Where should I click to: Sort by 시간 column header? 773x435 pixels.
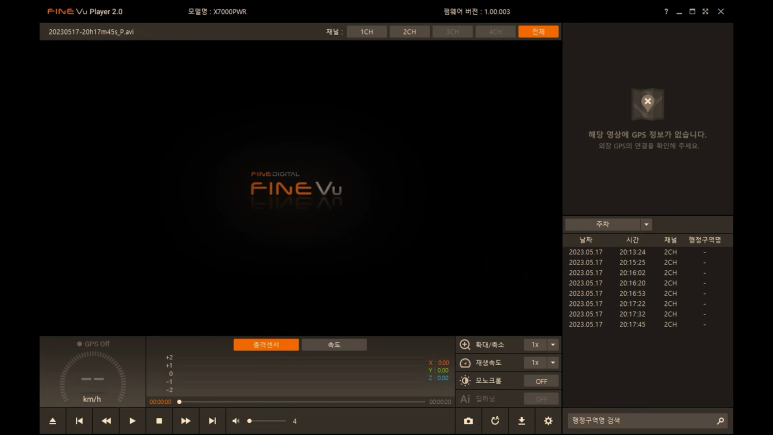pos(632,240)
